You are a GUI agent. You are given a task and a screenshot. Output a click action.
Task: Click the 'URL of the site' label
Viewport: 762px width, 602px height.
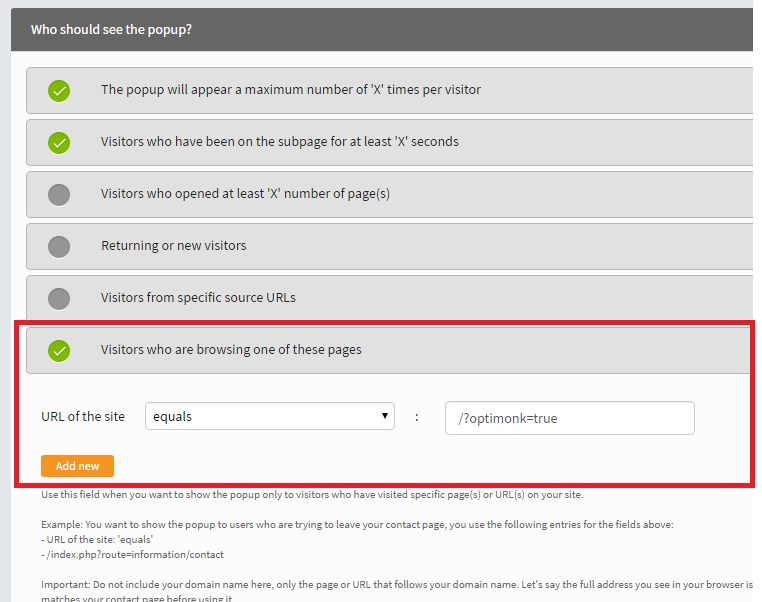(x=83, y=416)
